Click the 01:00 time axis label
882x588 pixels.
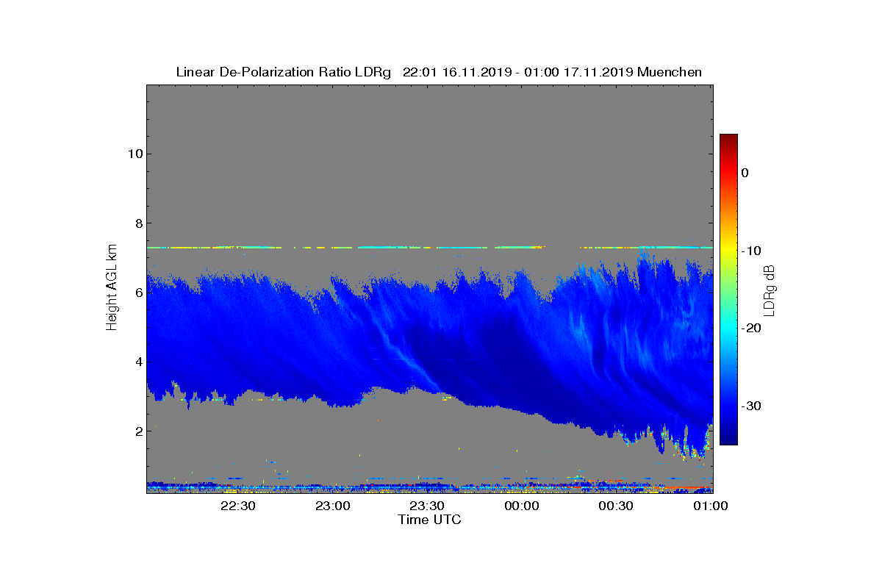click(711, 506)
